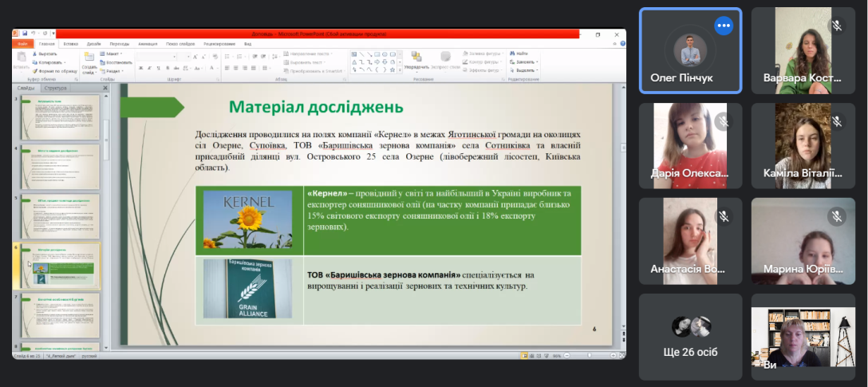This screenshot has height=387, width=868.
Task: Click the three-dot options on Олег Пінчук tile
Action: click(724, 26)
